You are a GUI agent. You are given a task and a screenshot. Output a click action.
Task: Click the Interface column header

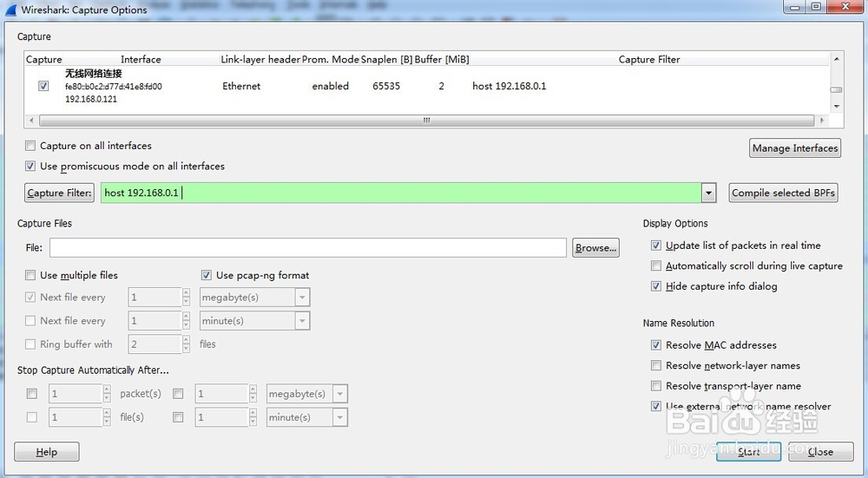click(x=141, y=59)
